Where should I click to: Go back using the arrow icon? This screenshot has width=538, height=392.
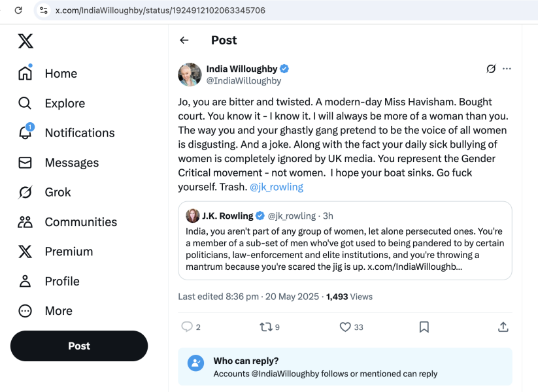pyautogui.click(x=184, y=41)
